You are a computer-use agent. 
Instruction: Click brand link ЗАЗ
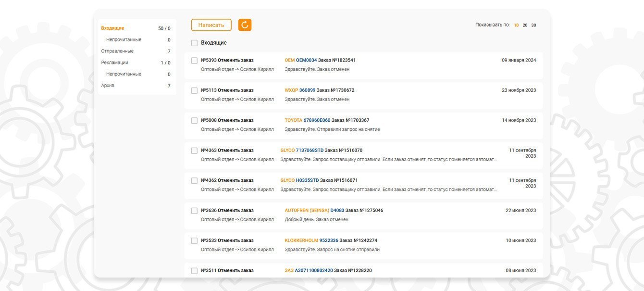289,271
